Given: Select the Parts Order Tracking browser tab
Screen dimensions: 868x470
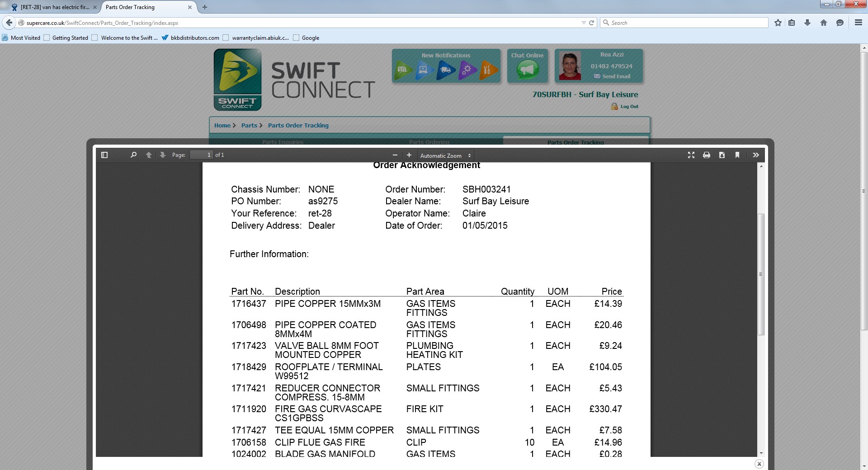Looking at the screenshot, I should click(149, 7).
